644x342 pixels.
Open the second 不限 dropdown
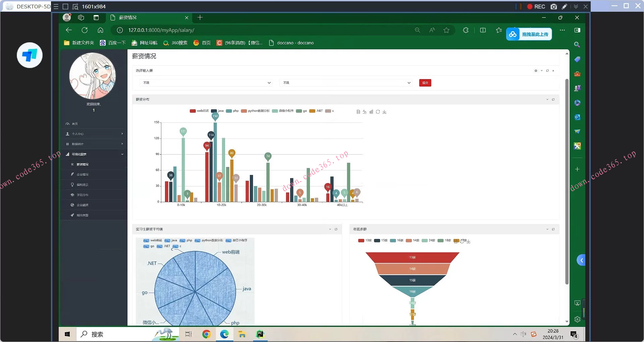tap(346, 83)
